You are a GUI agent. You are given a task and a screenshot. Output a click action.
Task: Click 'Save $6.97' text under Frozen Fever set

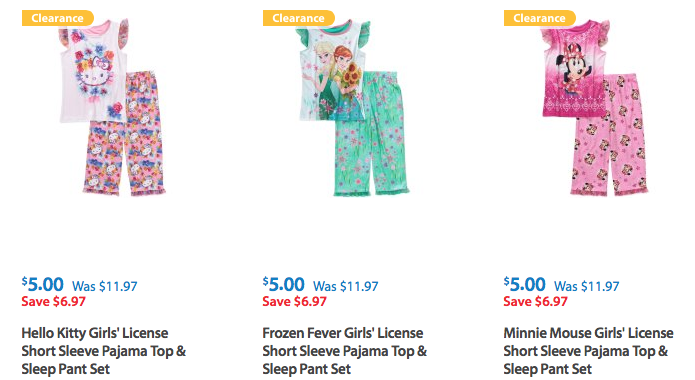(x=294, y=302)
